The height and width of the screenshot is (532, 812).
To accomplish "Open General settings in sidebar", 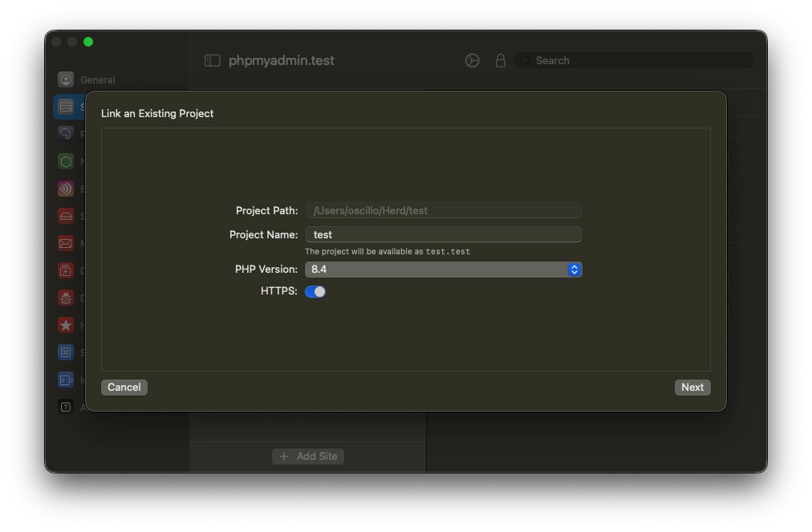I will click(x=86, y=79).
